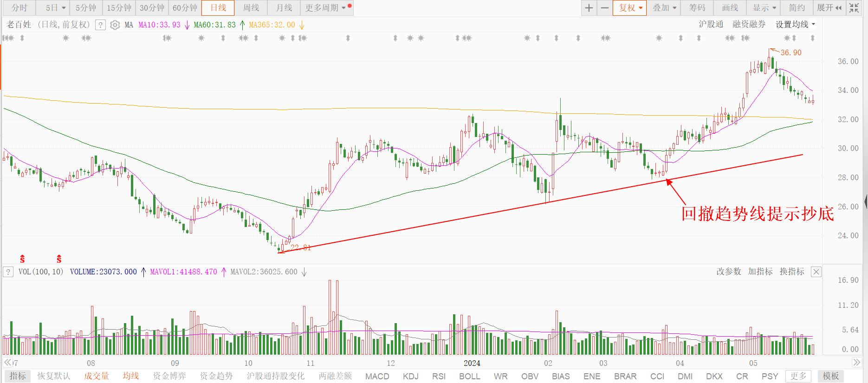Viewport: 868px width, 383px height.
Task: Click the question mark help icon beside stock name
Action: pos(100,25)
